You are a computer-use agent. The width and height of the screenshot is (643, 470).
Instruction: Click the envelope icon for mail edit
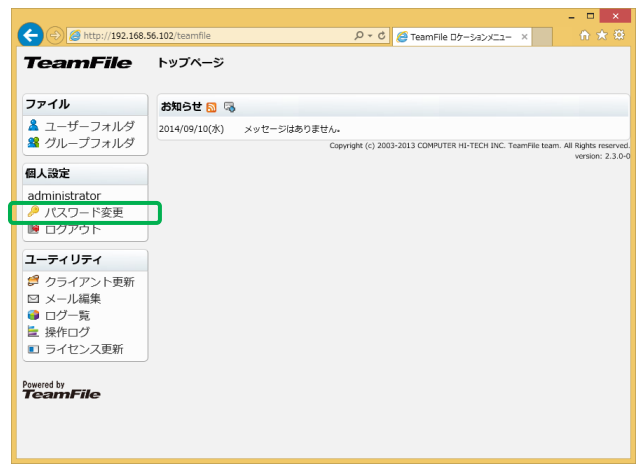click(33, 298)
